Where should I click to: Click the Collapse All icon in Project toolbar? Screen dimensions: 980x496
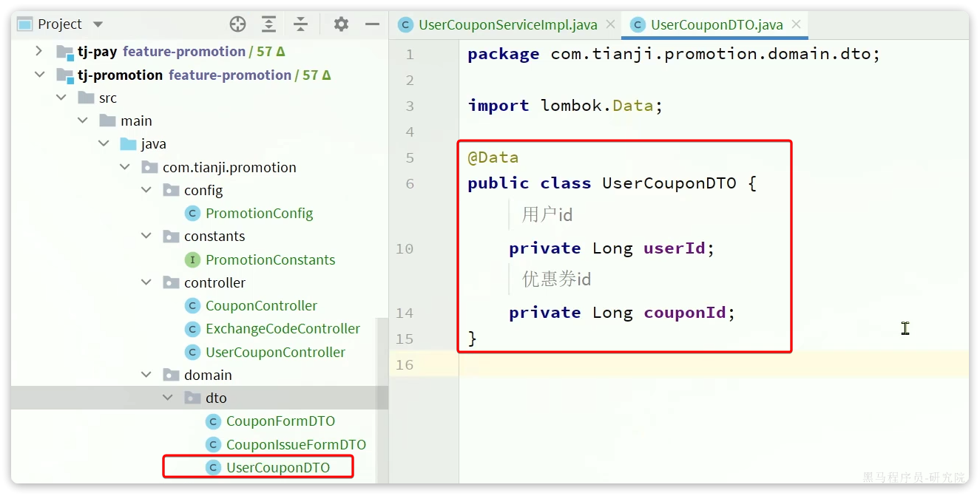(x=300, y=24)
